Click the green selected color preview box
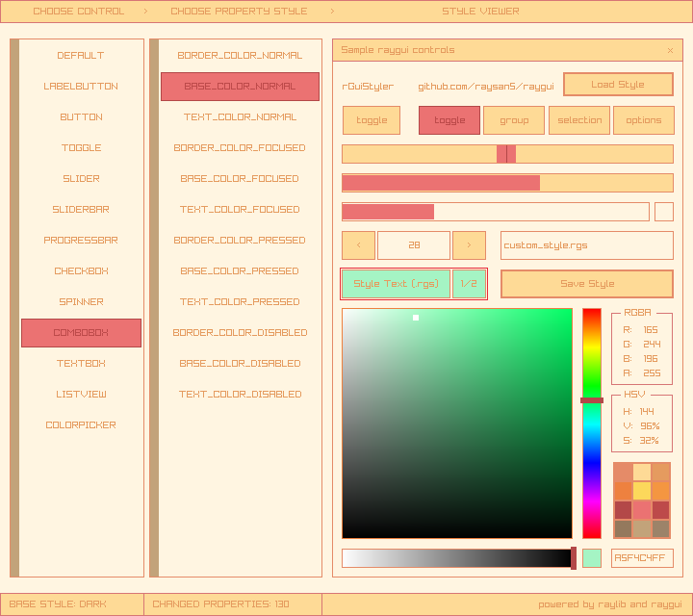693x616 pixels. click(591, 558)
